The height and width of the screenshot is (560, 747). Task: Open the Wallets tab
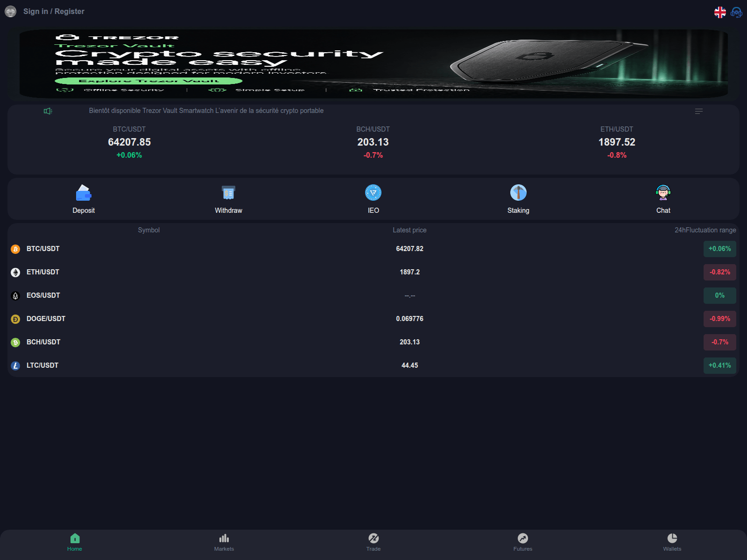672,542
